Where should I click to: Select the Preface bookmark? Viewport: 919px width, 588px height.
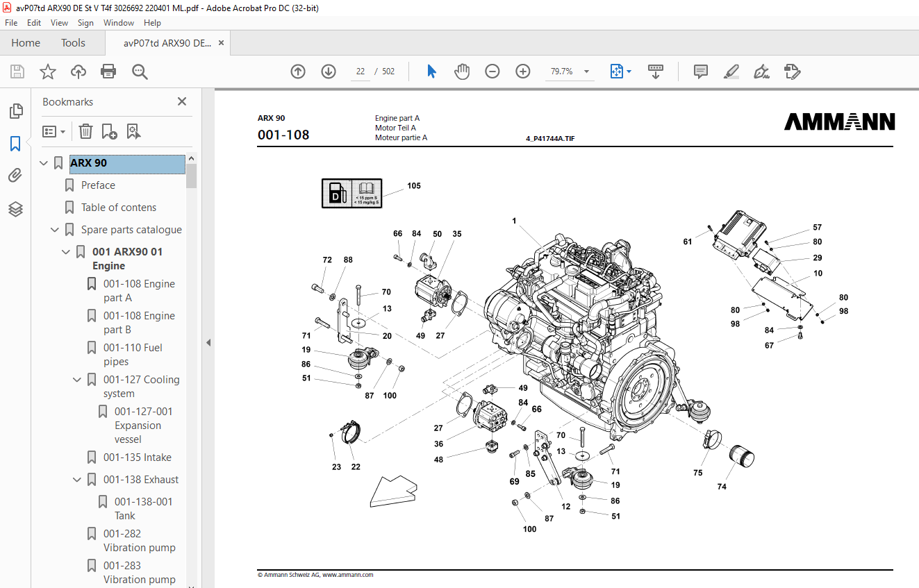(x=98, y=185)
